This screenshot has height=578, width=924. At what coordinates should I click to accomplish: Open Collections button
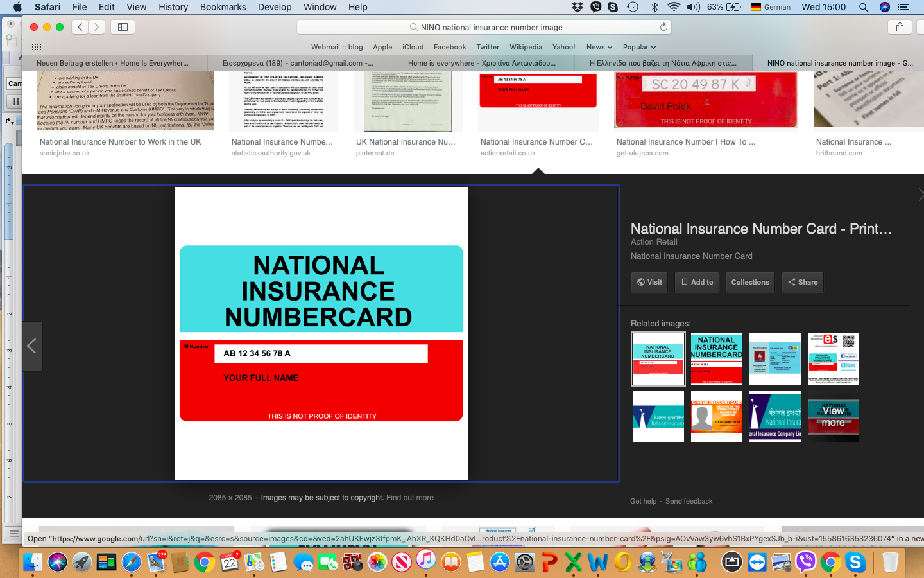click(x=750, y=282)
